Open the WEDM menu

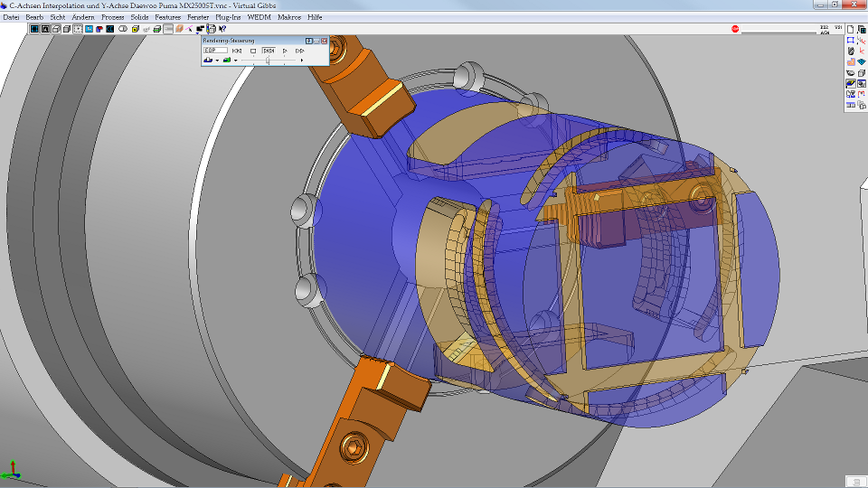pyautogui.click(x=259, y=17)
